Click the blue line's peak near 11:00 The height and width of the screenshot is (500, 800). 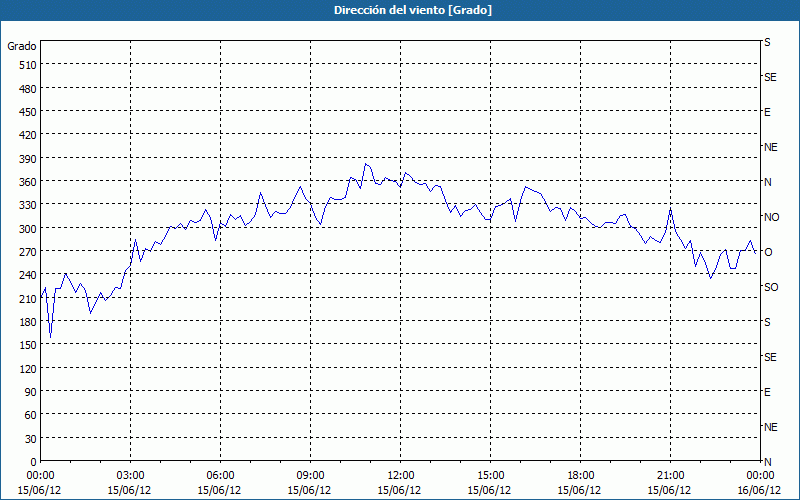click(x=366, y=164)
